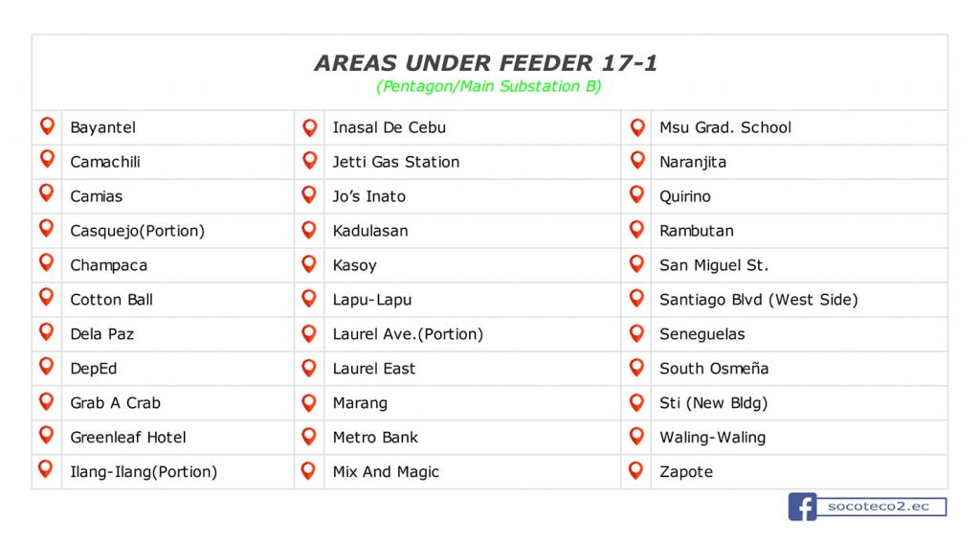Select the pin next to Dela Paz
This screenshot has width=980, height=543.
click(x=46, y=332)
